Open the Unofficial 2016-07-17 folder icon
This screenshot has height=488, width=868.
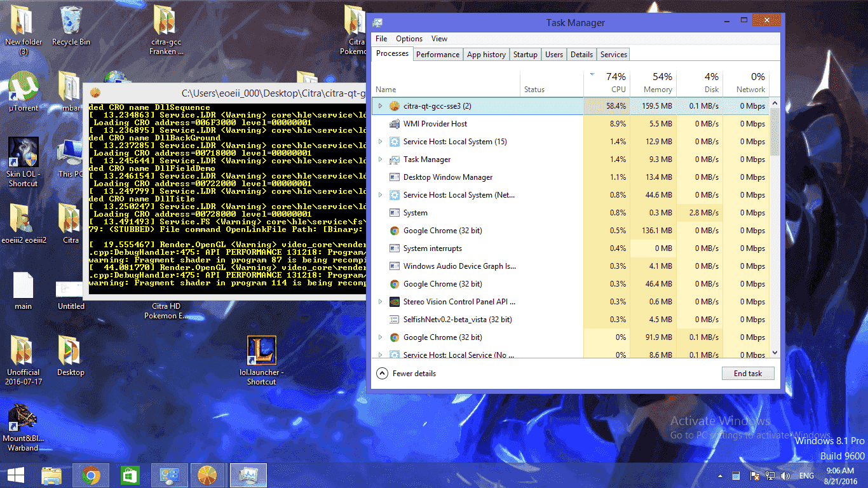point(24,360)
